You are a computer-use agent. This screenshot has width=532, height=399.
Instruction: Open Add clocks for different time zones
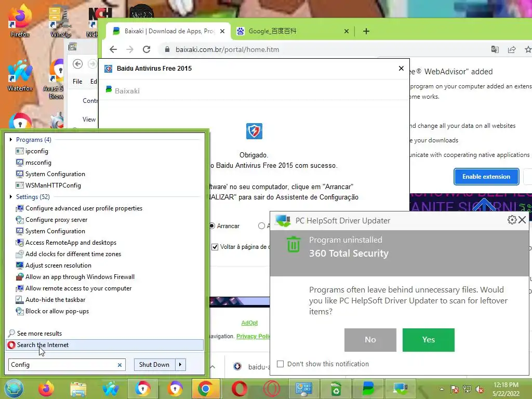[73, 254]
